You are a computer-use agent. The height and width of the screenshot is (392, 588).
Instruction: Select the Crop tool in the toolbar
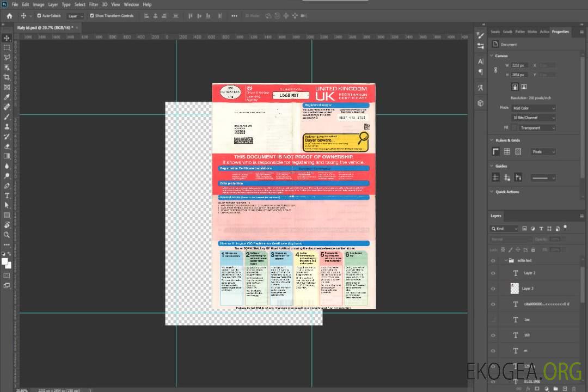(7, 77)
